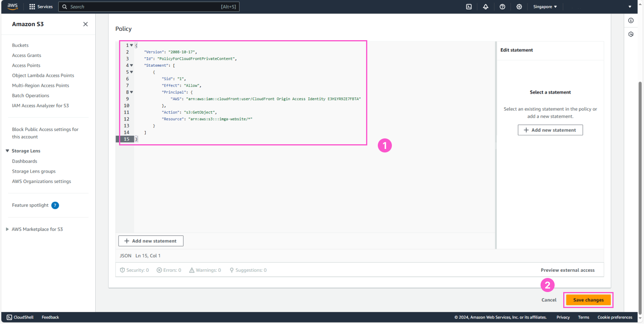The height and width of the screenshot is (324, 644).
Task: Open the Privacy link
Action: [563, 317]
